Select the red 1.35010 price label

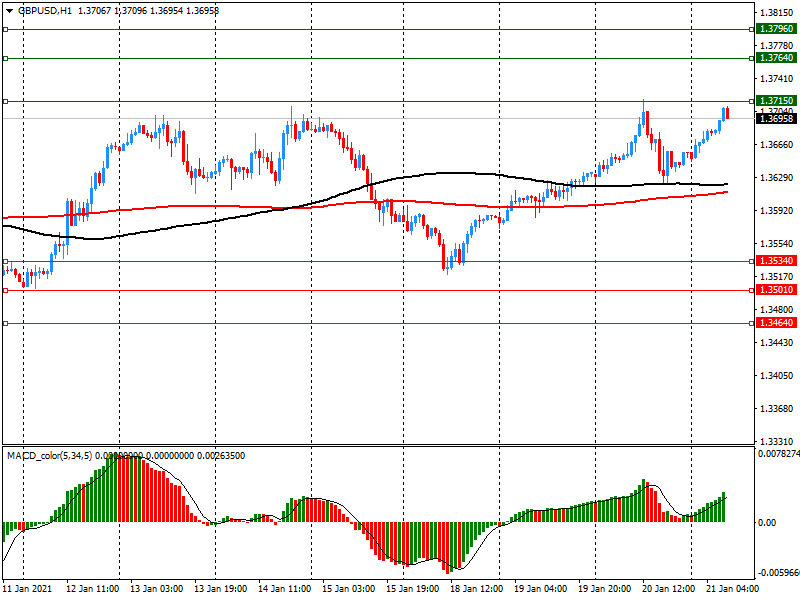pyautogui.click(x=776, y=290)
